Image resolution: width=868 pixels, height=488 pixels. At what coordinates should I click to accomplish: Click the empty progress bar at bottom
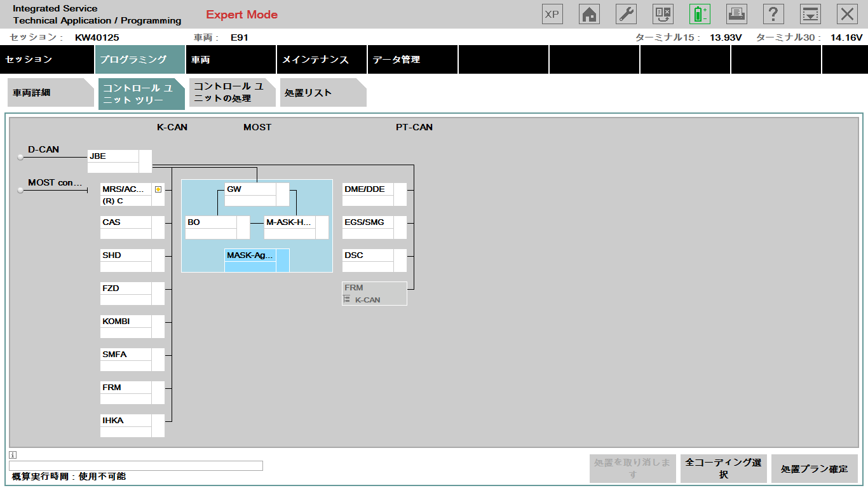click(136, 466)
